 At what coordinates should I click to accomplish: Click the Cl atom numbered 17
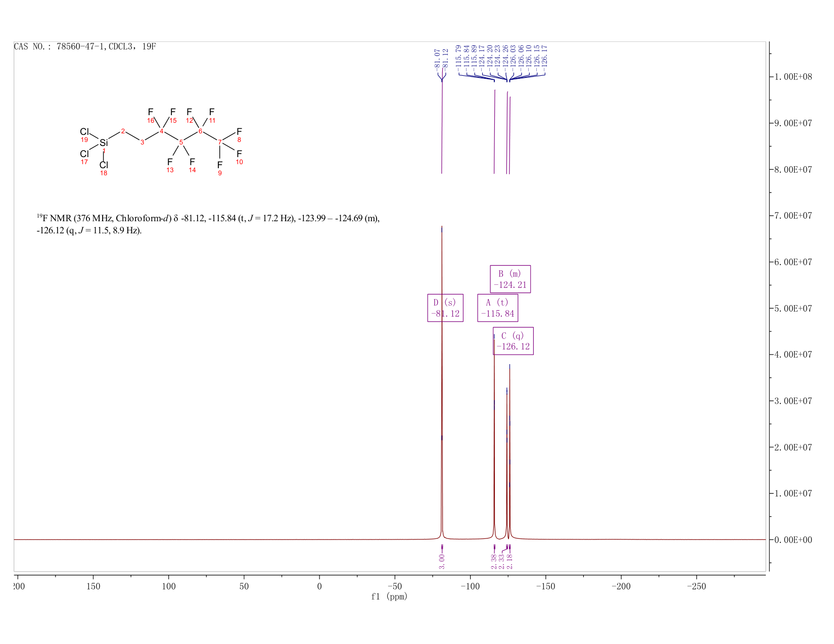tap(84, 154)
